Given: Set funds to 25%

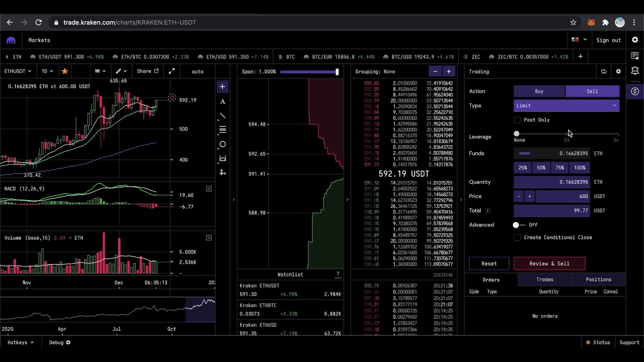Looking at the screenshot, I should click(x=523, y=168).
